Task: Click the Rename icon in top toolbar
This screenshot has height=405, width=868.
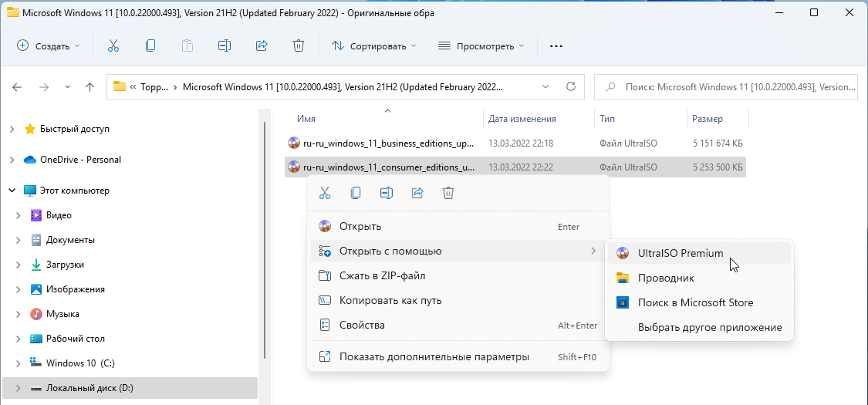Action: (x=225, y=46)
